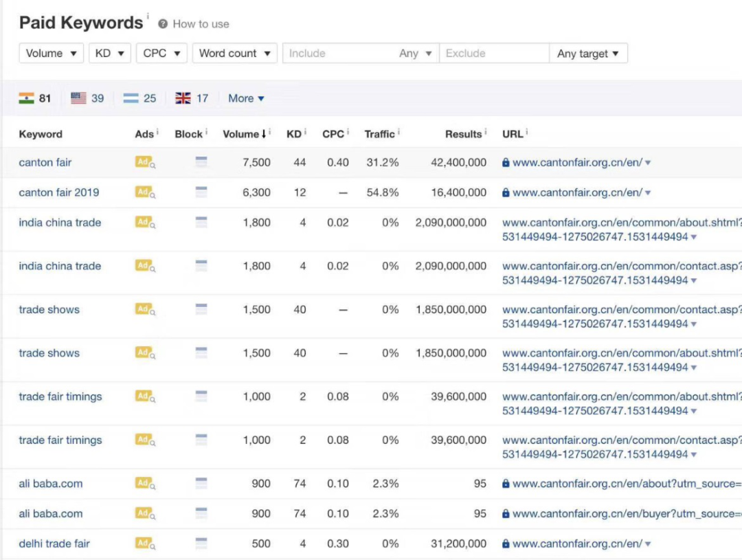Expand the More countries menu

(x=246, y=98)
